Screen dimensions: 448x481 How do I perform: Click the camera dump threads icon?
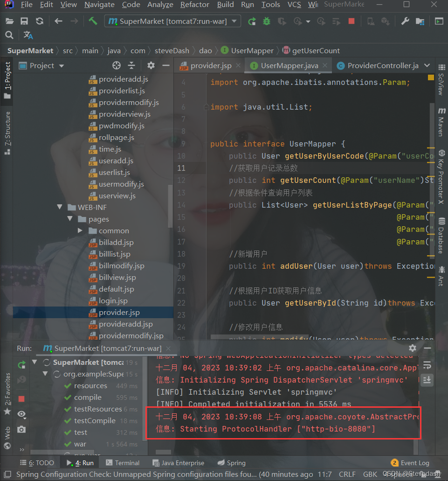21,429
